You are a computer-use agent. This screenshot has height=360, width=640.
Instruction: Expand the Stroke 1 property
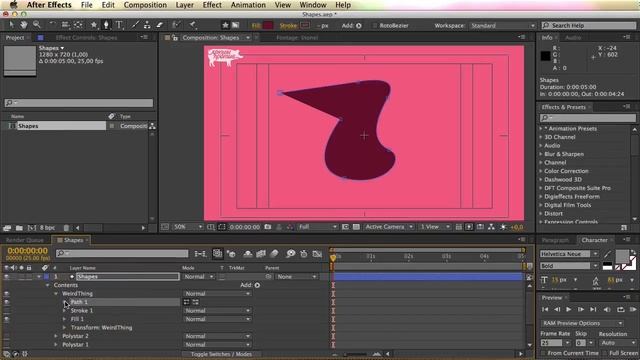64,311
